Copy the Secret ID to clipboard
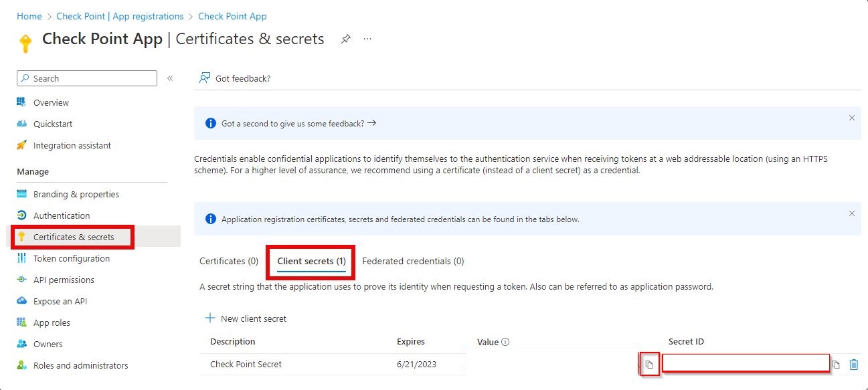868x390 pixels. [x=836, y=365]
